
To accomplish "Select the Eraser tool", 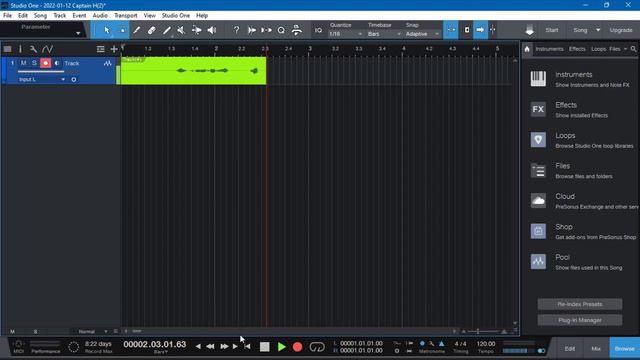I will (x=151, y=30).
